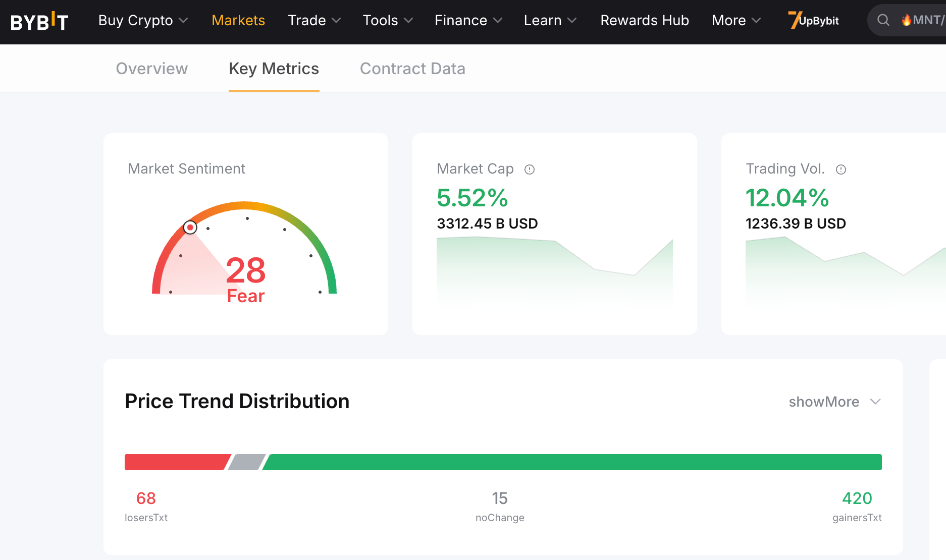Switch to the Contract Data tab
946x560 pixels.
412,69
